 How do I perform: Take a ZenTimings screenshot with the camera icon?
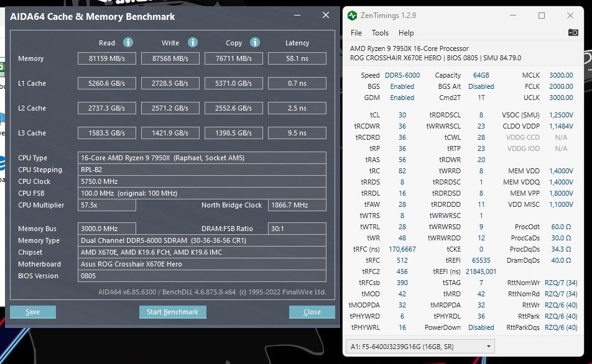click(x=573, y=32)
